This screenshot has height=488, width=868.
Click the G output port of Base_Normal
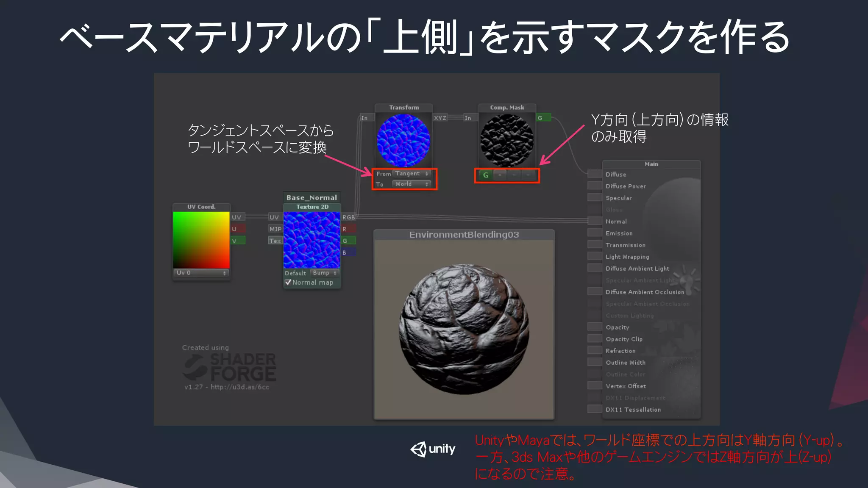click(349, 241)
